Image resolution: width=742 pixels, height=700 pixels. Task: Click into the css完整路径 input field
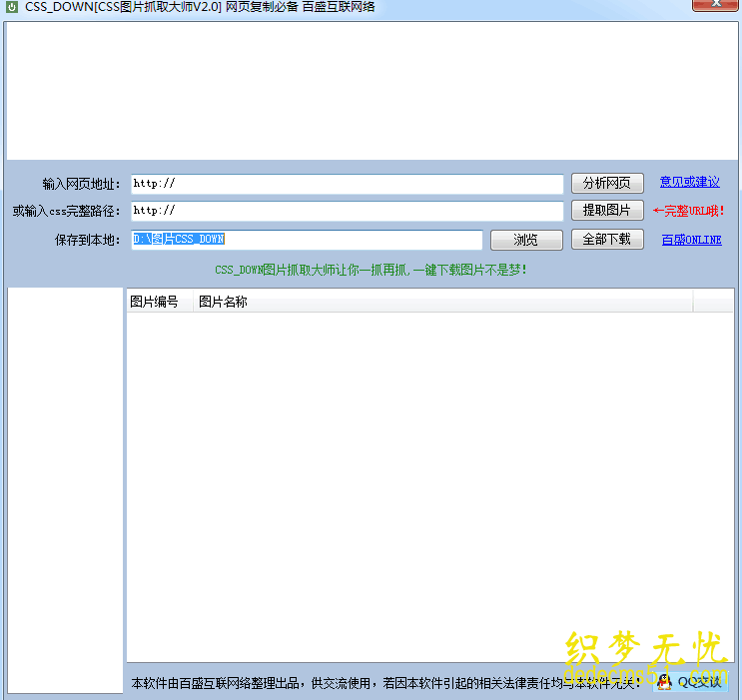coord(348,211)
